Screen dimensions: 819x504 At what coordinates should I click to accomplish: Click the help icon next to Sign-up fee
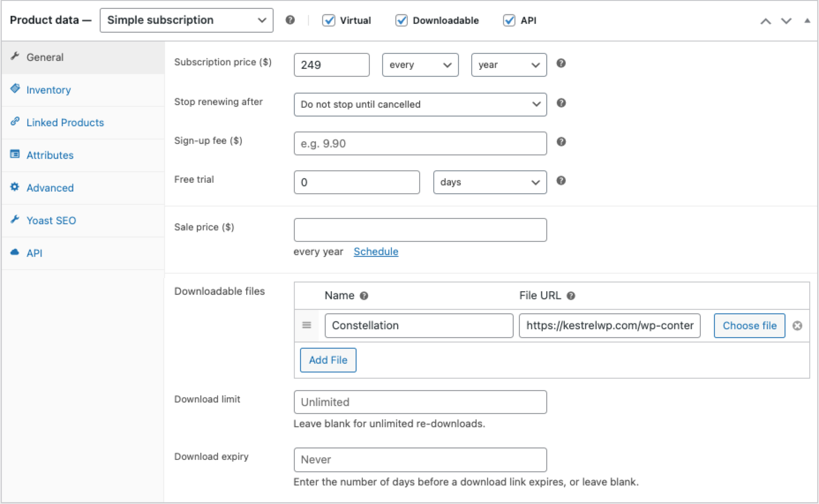[x=561, y=142]
